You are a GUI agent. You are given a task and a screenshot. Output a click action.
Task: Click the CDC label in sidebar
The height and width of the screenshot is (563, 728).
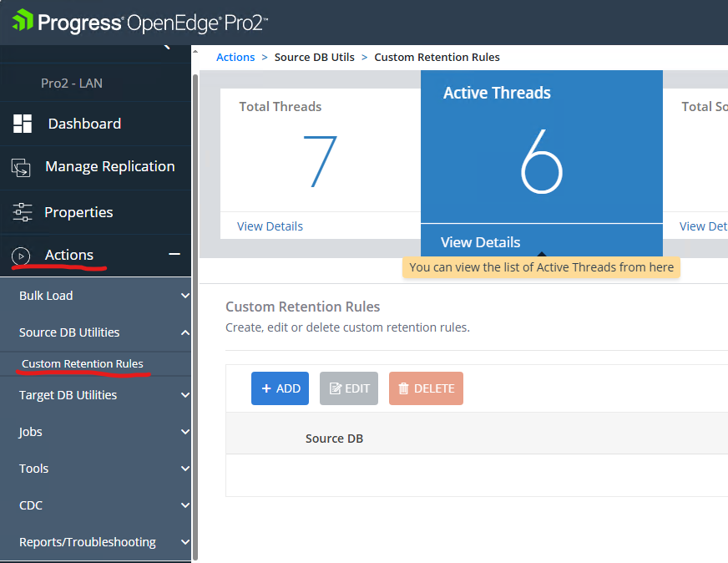pos(31,505)
